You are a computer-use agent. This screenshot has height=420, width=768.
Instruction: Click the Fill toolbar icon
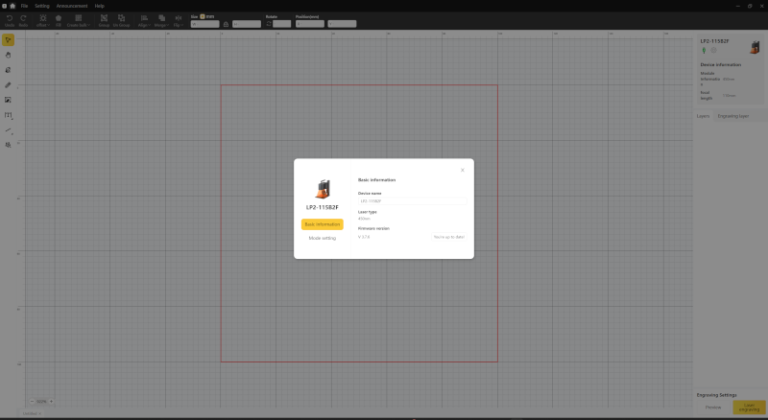pos(58,19)
